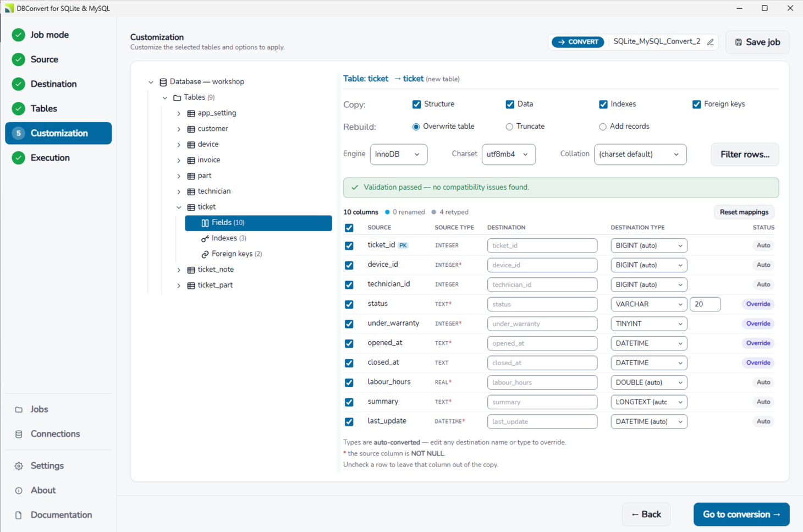Click Go to conversion
Viewport: 803px width, 532px height.
pos(741,514)
